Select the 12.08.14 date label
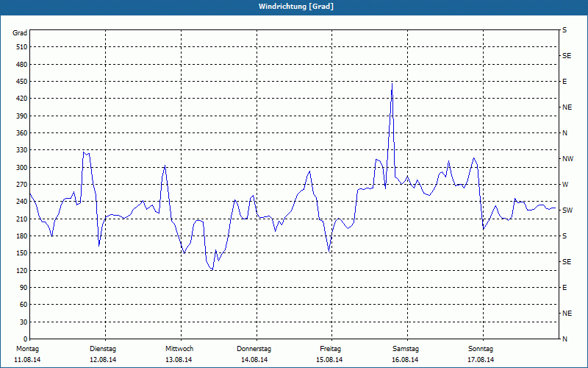 (103, 360)
